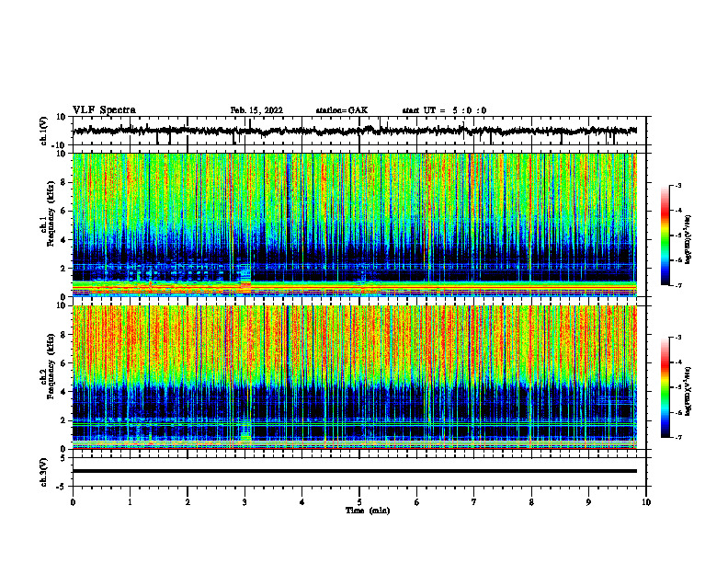Click time axis tick label '3'
728x563 pixels.
[x=245, y=502]
